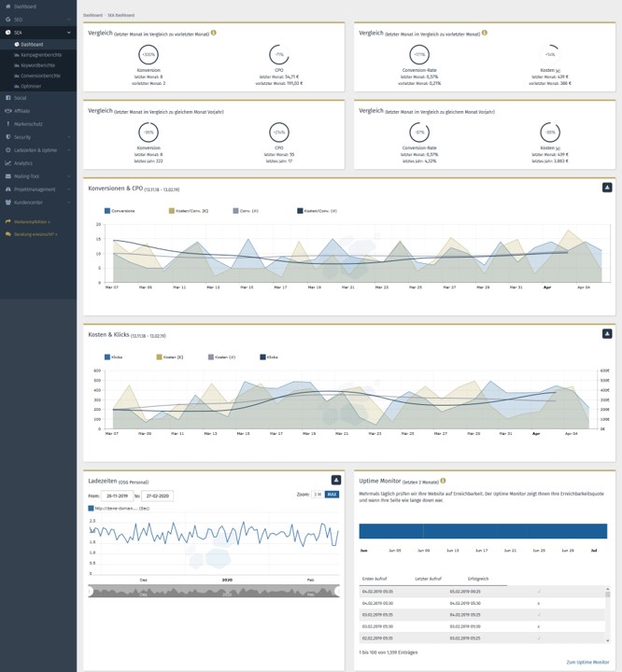Click the chart icon beside Optimiser

click(17, 86)
